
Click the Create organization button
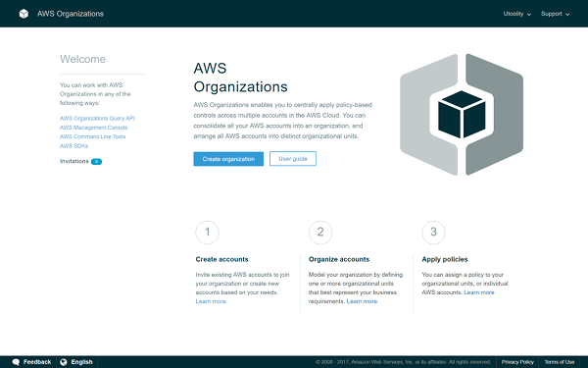coord(228,159)
